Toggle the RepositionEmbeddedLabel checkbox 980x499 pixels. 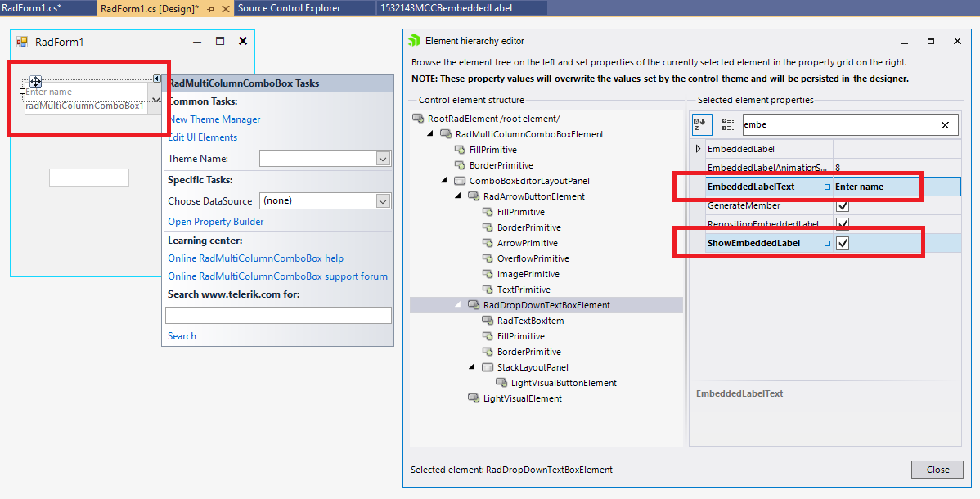(843, 224)
